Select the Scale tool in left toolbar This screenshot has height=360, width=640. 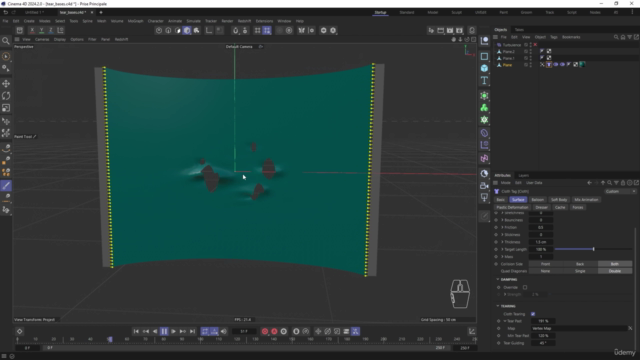pos(6,108)
